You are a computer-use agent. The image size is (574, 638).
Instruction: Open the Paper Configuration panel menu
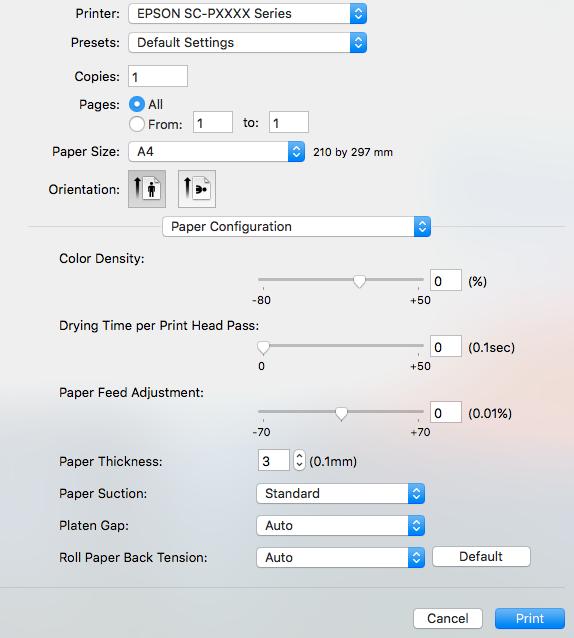(x=297, y=227)
